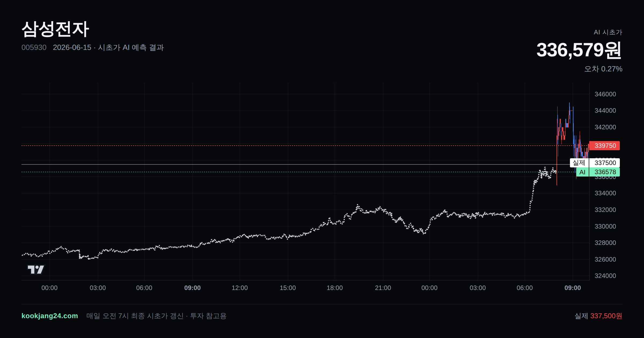Click the 삼성전자 stock title
Image resolution: width=644 pixels, height=338 pixels.
click(x=55, y=29)
